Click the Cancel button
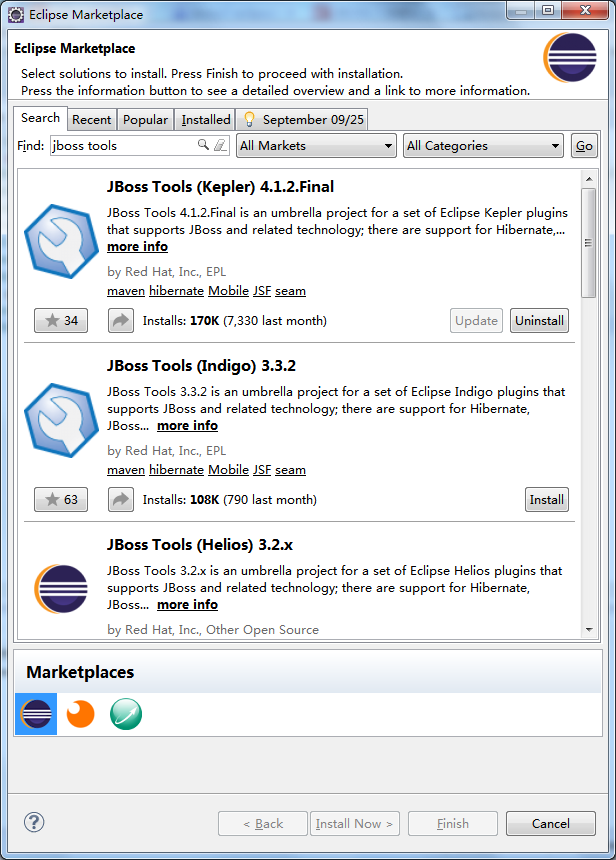Viewport: 616px width, 860px height. [551, 823]
